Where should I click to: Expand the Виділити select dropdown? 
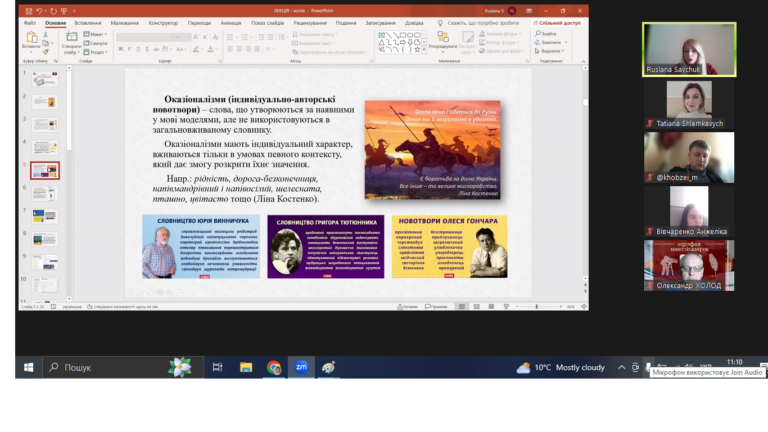pos(550,51)
